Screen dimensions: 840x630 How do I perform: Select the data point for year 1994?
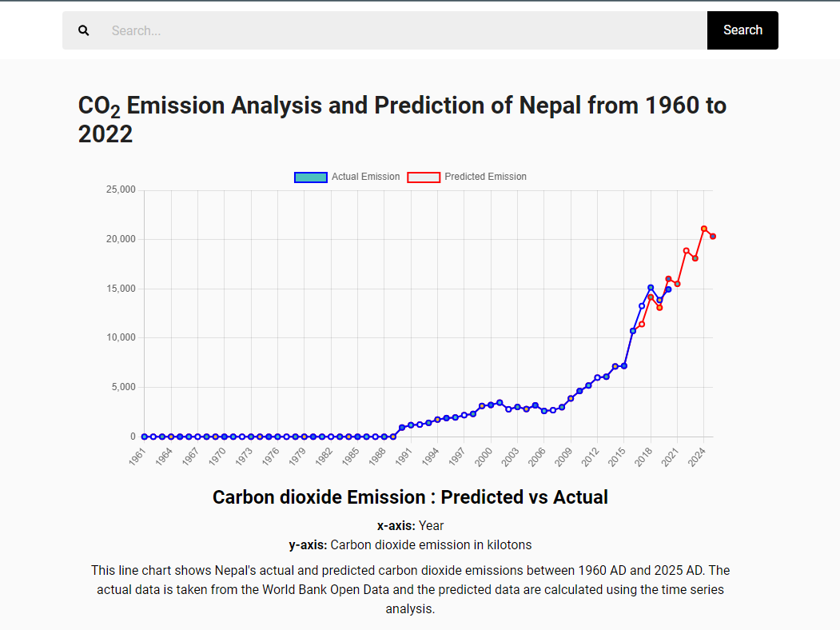(438, 420)
